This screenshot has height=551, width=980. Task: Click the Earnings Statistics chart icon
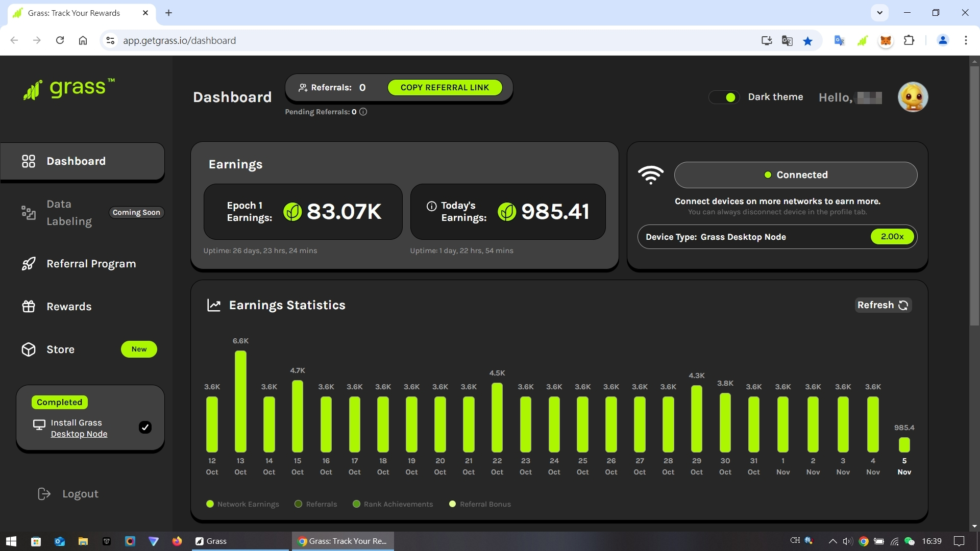click(214, 305)
